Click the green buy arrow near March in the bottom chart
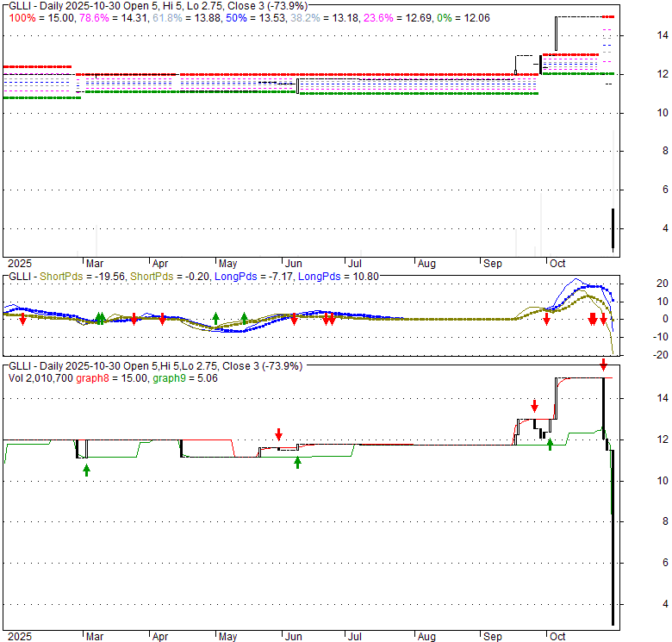 pos(86,471)
